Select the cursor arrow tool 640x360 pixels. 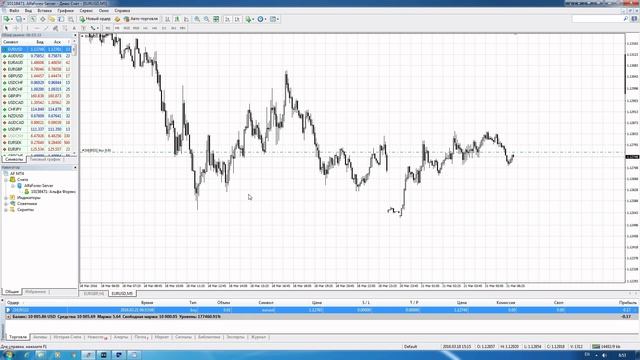(x=6, y=28)
